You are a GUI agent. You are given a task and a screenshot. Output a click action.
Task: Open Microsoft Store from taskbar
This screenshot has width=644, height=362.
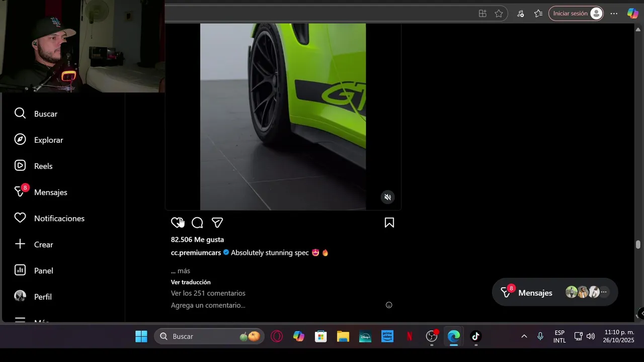(x=321, y=336)
